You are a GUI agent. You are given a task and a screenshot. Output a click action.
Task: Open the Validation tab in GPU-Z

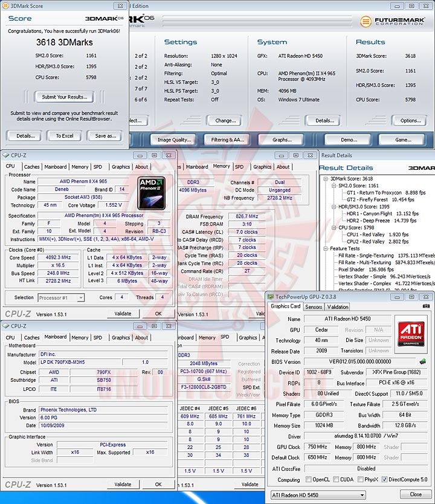point(338,306)
